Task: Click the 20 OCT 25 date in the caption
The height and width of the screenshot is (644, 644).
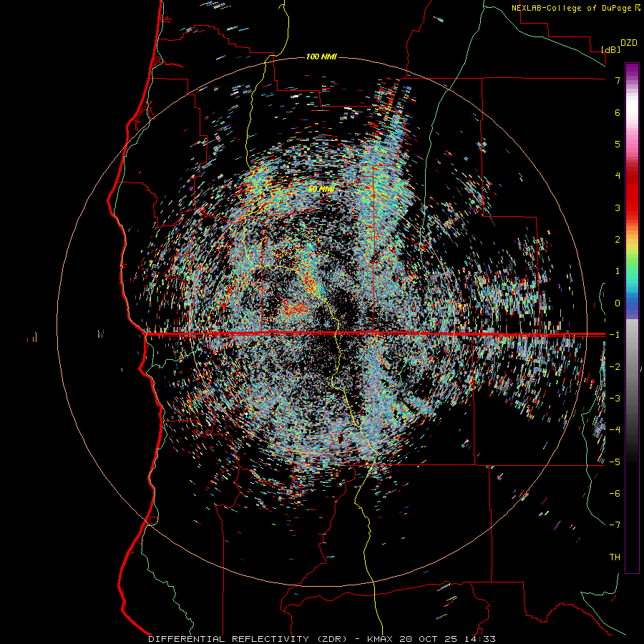Action: (430, 639)
